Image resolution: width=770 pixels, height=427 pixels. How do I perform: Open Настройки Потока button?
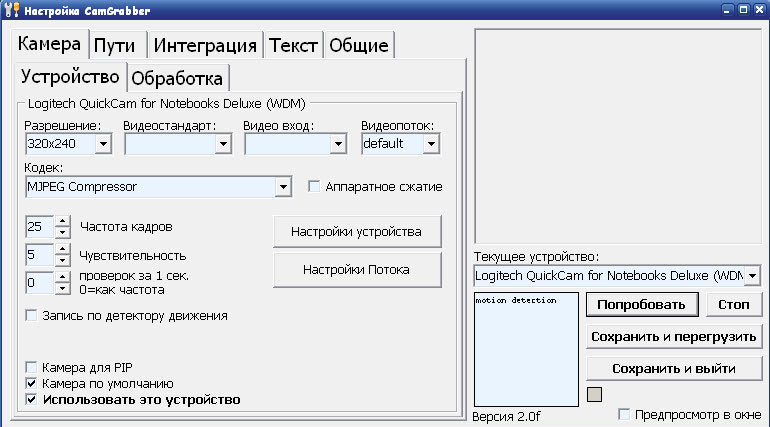[x=357, y=269]
